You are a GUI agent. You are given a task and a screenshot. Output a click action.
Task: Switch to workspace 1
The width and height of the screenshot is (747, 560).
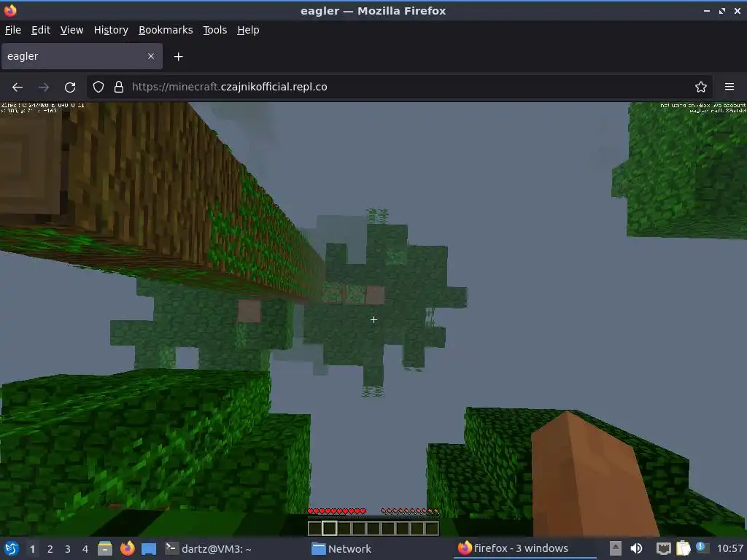tap(32, 549)
